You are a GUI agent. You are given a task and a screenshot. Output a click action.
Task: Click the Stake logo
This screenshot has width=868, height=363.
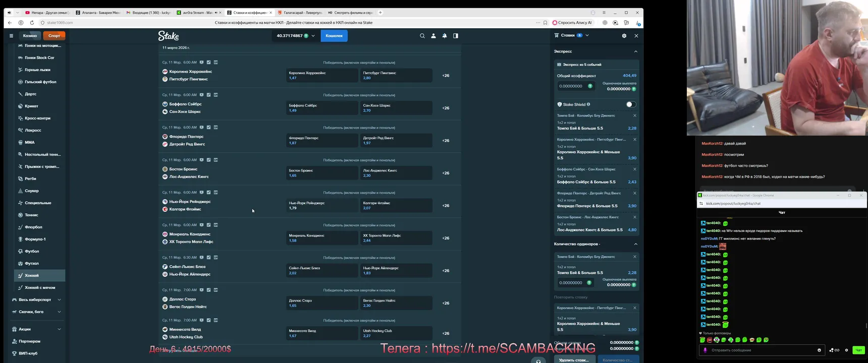coord(169,36)
